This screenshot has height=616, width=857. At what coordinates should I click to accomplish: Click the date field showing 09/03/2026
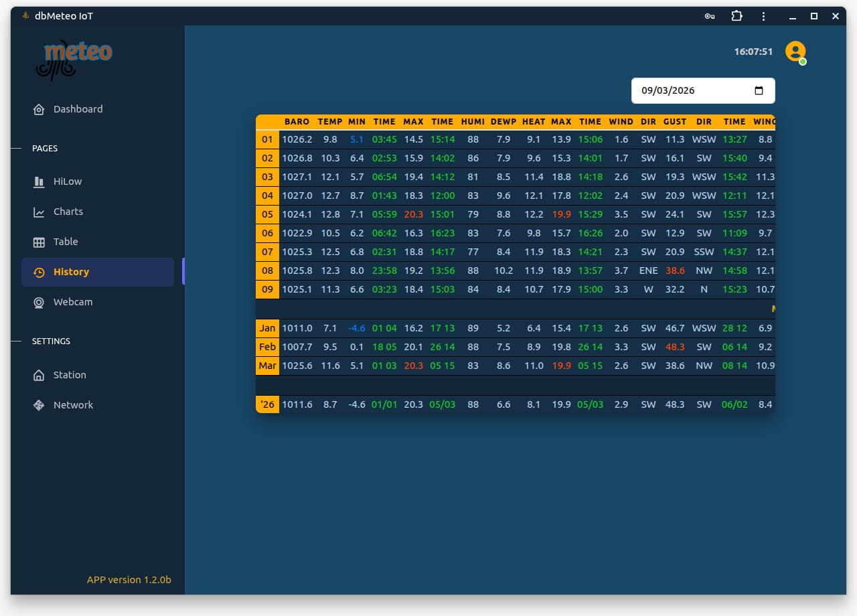pyautogui.click(x=690, y=91)
